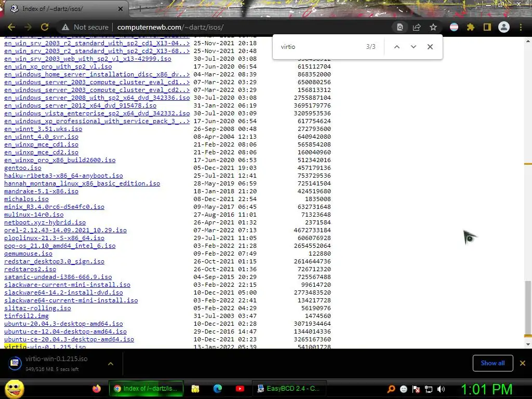Open slackware-current-mini-install.iso link
The width and height of the screenshot is (532, 399).
[x=67, y=285]
